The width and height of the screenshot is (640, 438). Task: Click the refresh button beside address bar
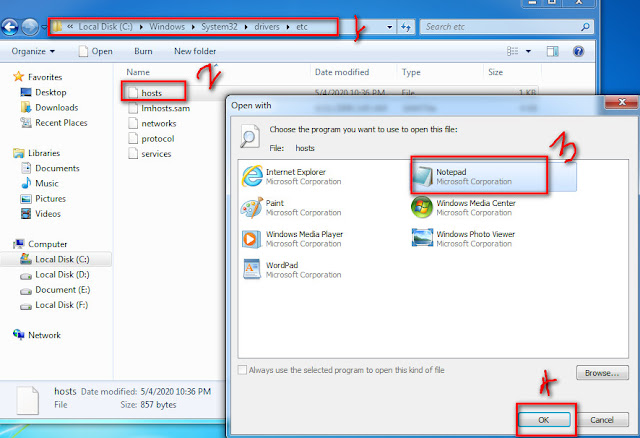tap(406, 27)
